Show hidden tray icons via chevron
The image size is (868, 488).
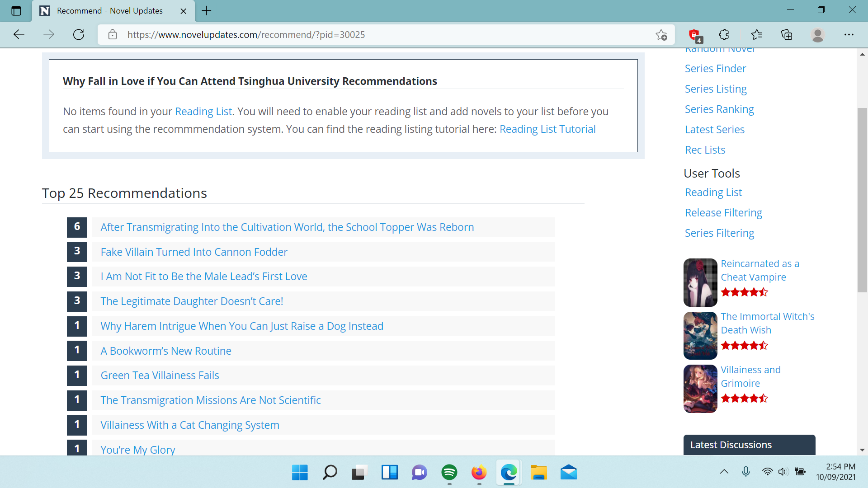pos(725,471)
